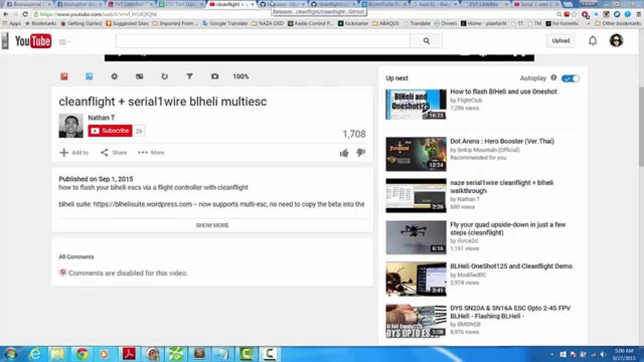Open 'naze serial1wire cleanflight + blheli walkthrough' video
This screenshot has width=644, height=362.
(x=502, y=187)
